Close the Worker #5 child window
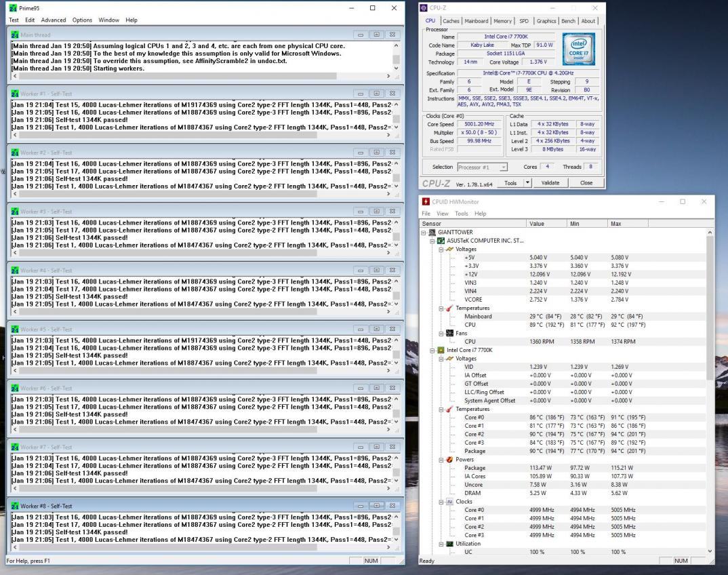728x575 pixels. point(392,330)
